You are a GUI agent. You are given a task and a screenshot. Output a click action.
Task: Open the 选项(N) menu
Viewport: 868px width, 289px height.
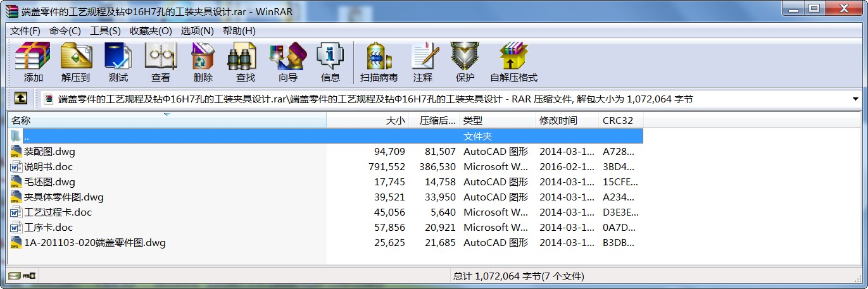click(x=197, y=30)
